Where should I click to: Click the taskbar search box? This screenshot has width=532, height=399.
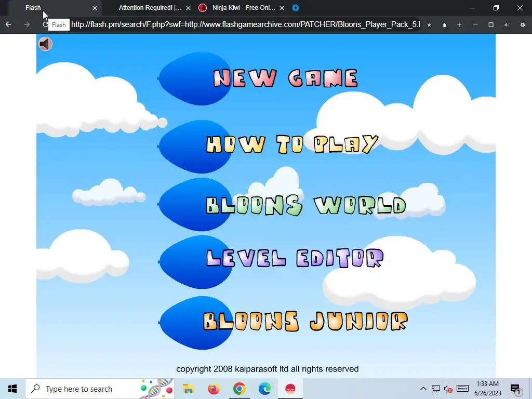[x=100, y=389]
